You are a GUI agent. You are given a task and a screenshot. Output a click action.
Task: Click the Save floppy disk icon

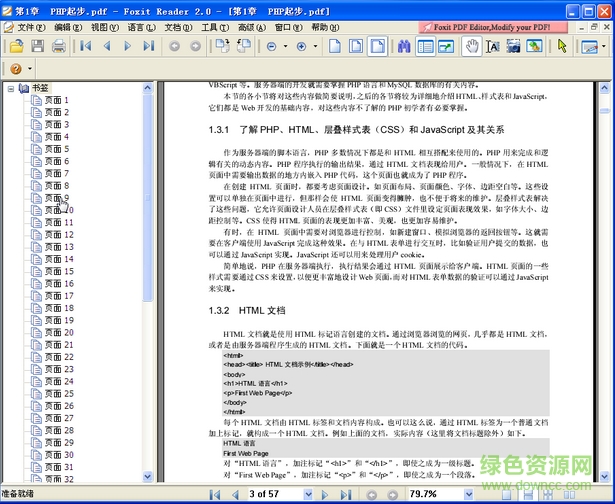(38, 46)
